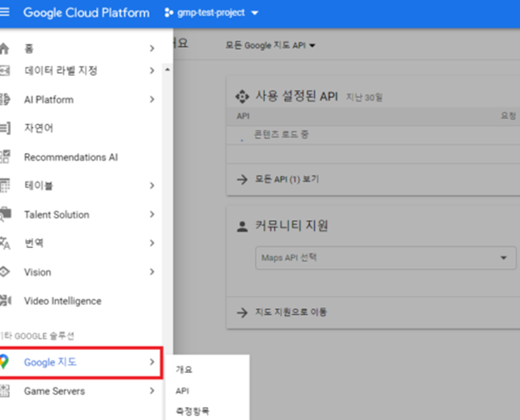Open the Maps API 선택 combo box
The width and height of the screenshot is (520, 420).
pyautogui.click(x=385, y=257)
